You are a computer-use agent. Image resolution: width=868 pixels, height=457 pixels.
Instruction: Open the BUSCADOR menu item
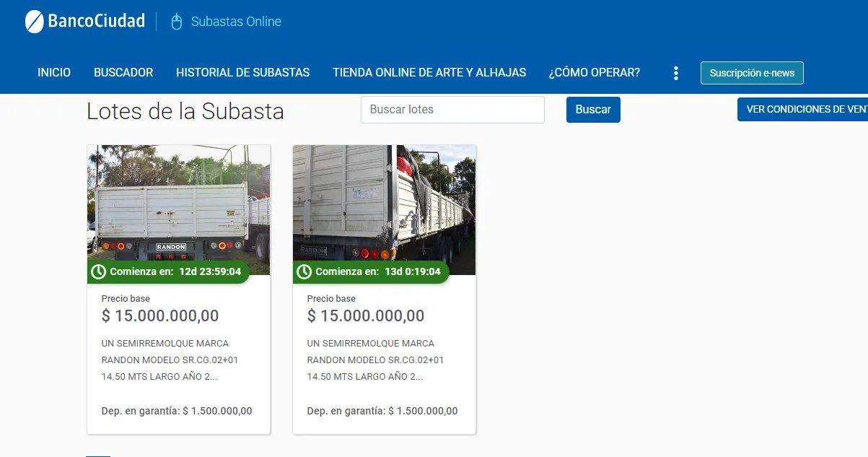[x=123, y=73]
